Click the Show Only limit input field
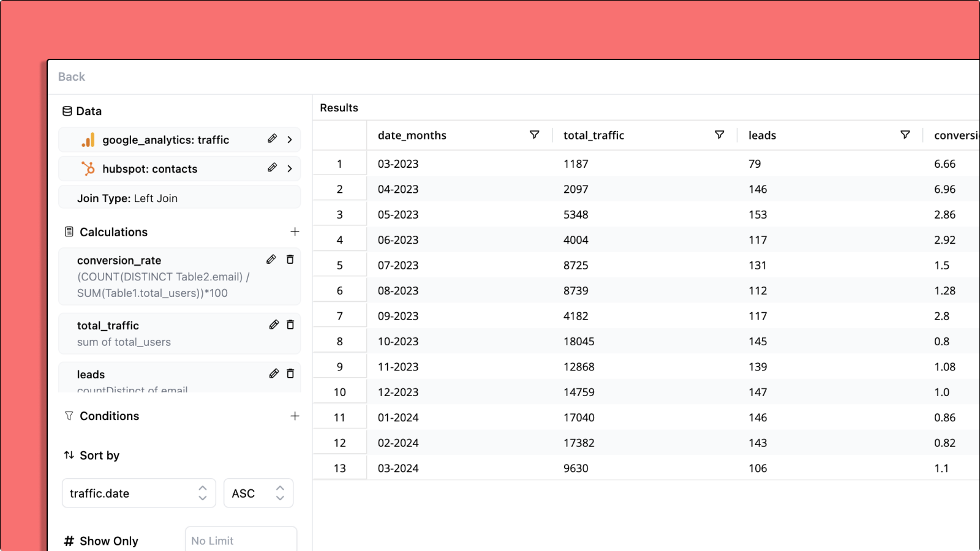The image size is (980, 551). click(240, 540)
